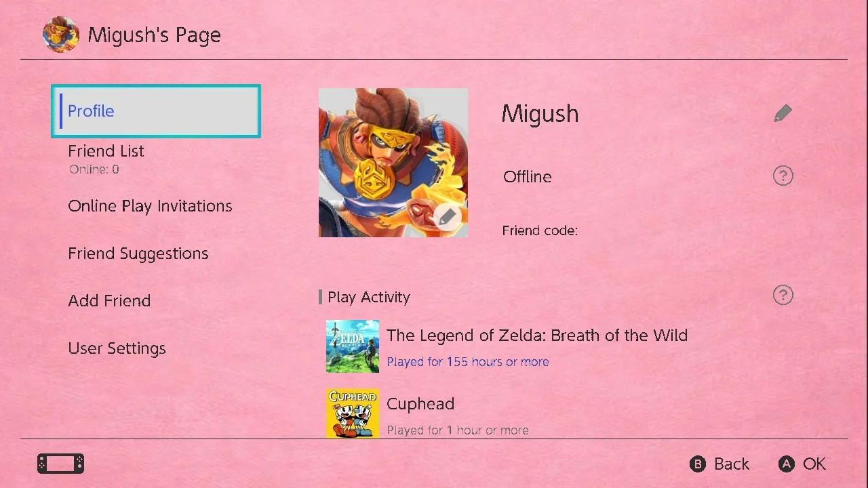
Task: Select the small user avatar in the header
Action: coord(60,35)
